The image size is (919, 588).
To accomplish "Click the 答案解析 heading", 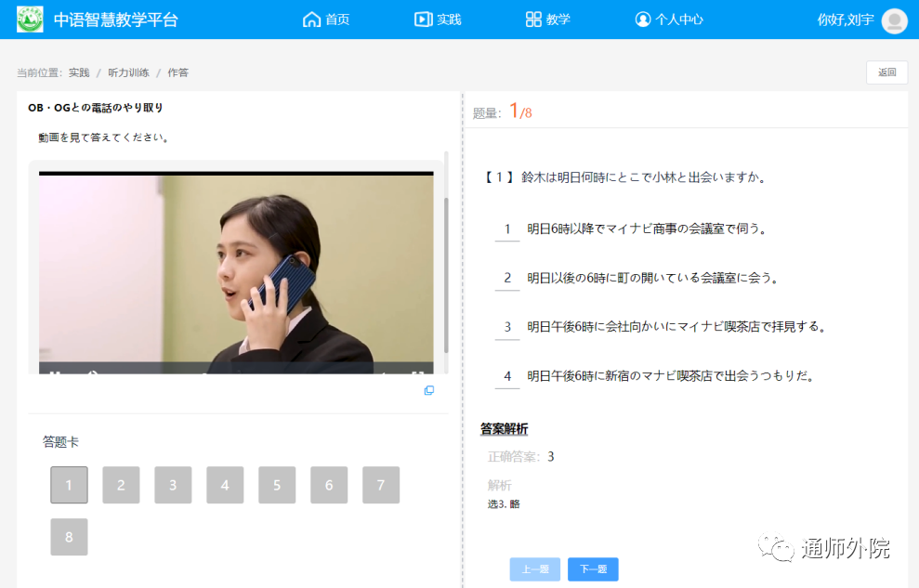I will (x=504, y=429).
